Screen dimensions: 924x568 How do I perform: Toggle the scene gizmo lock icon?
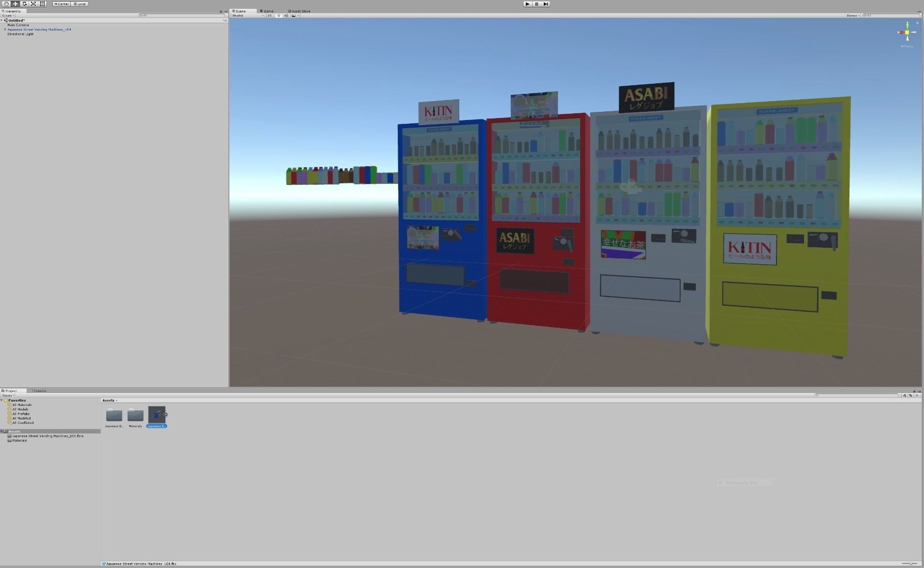click(x=917, y=22)
